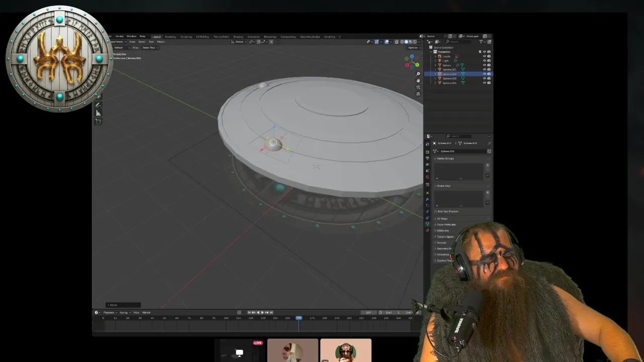Click the outliner search field
The width and height of the screenshot is (644, 362).
click(x=459, y=42)
